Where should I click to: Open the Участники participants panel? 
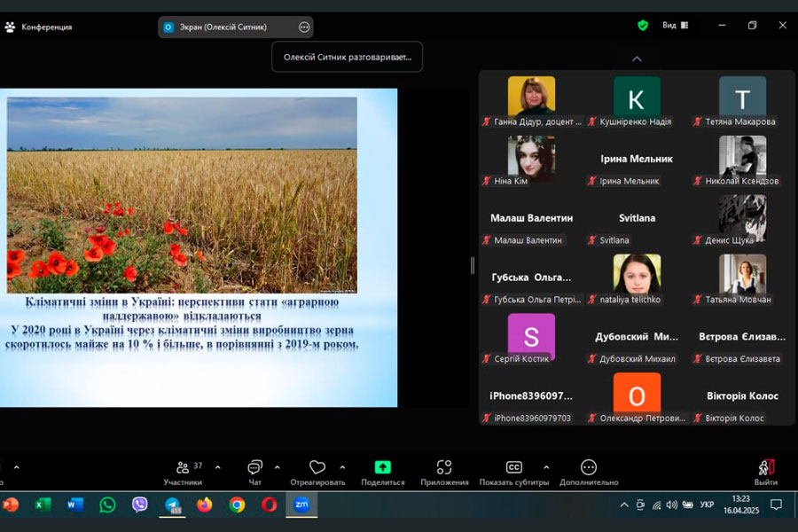point(183,468)
